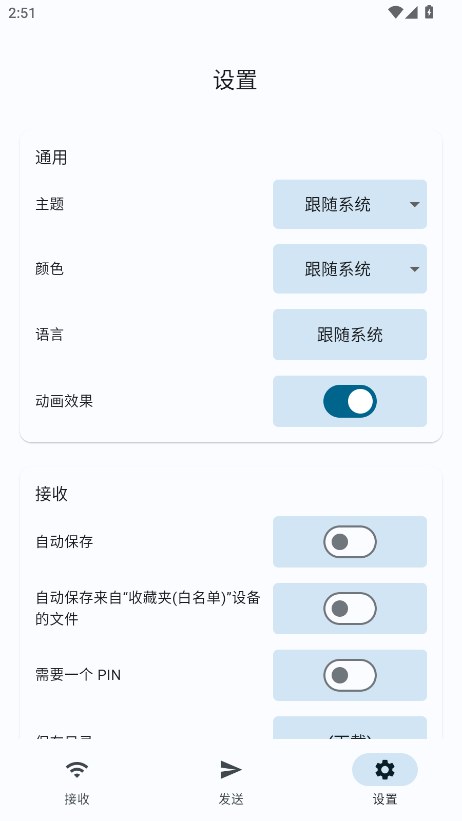The image size is (462, 821).
Task: Click the 语言 跟随系统 button
Action: pos(350,334)
